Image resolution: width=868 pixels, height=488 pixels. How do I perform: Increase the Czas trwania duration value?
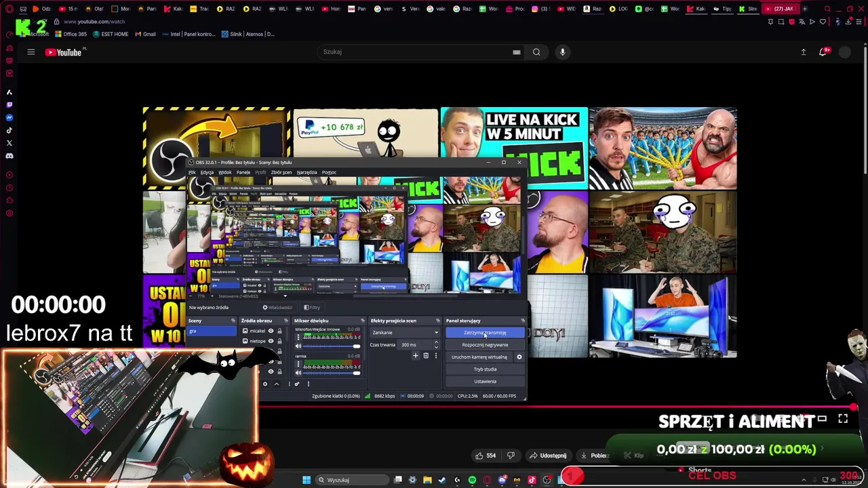point(436,342)
